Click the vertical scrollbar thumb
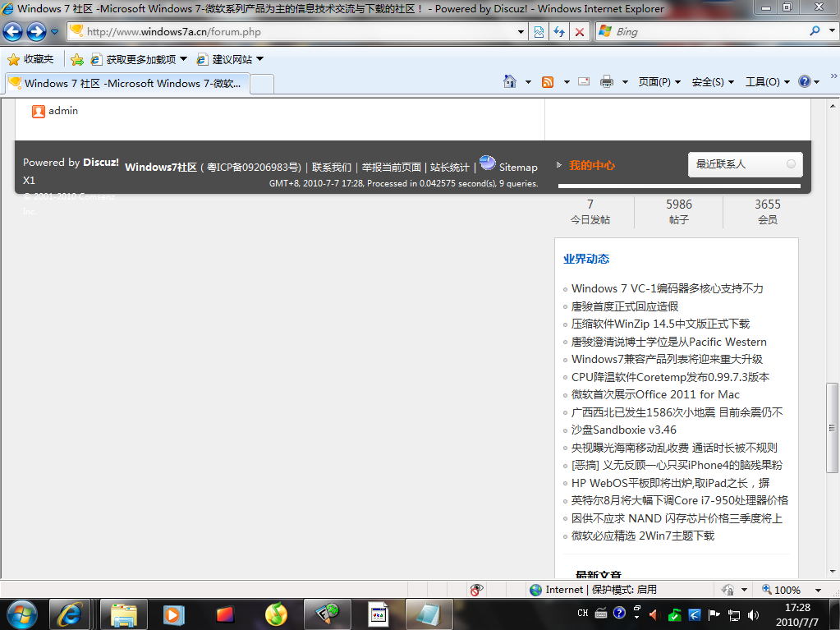This screenshot has height=630, width=840. [832, 427]
